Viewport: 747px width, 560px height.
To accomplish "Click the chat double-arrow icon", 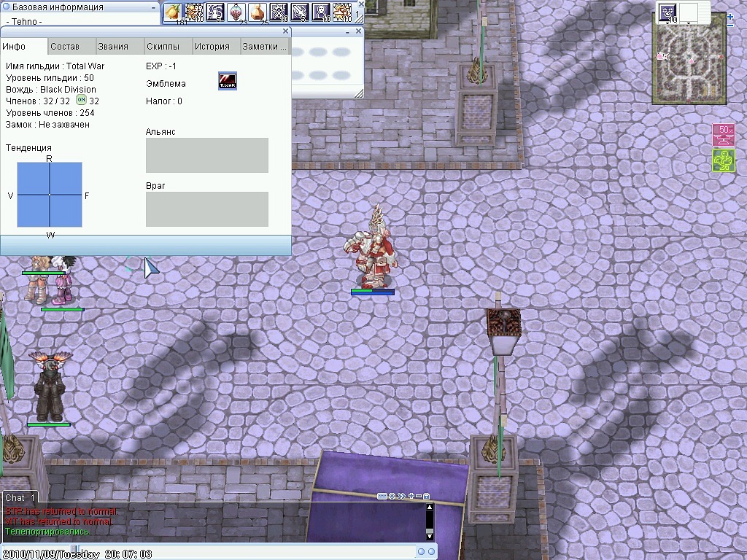I will pos(401,496).
